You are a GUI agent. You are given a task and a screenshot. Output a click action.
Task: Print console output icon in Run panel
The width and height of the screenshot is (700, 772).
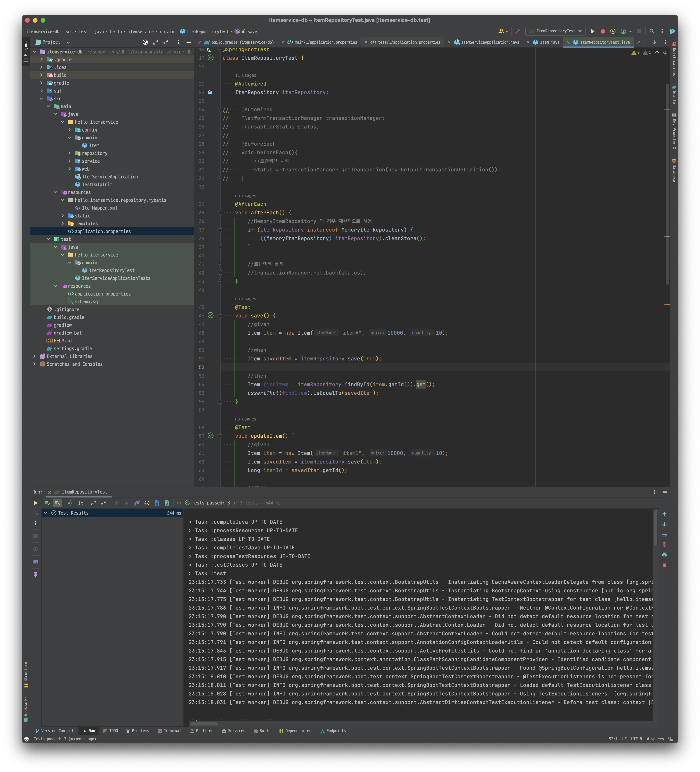click(x=664, y=555)
